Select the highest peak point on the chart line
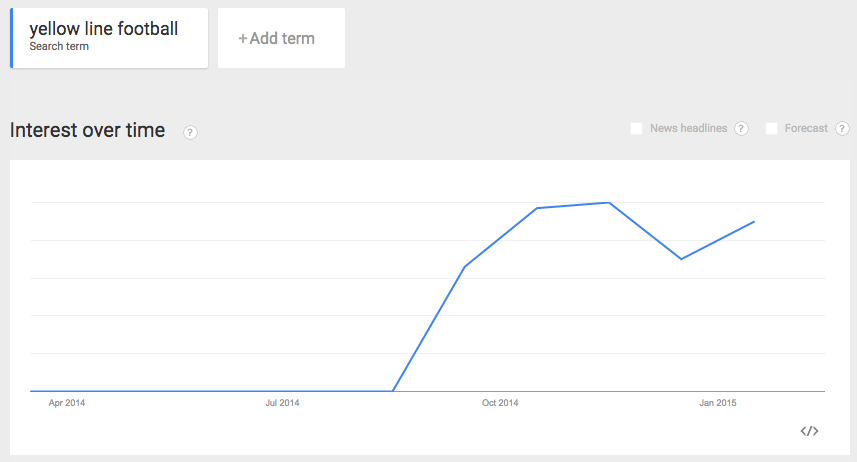Image resolution: width=857 pixels, height=462 pixels. 609,203
